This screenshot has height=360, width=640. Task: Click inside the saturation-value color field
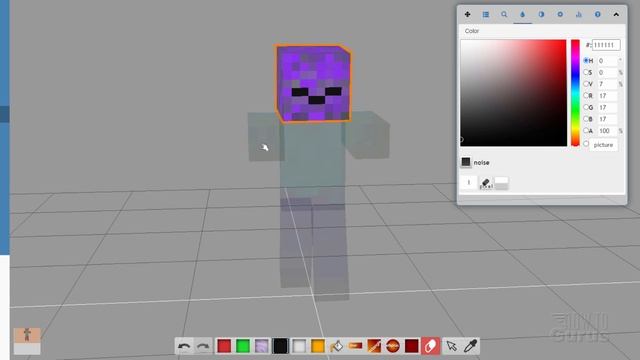coord(513,93)
